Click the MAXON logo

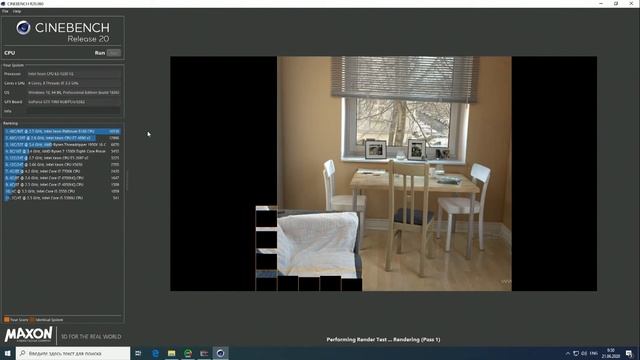[28, 335]
